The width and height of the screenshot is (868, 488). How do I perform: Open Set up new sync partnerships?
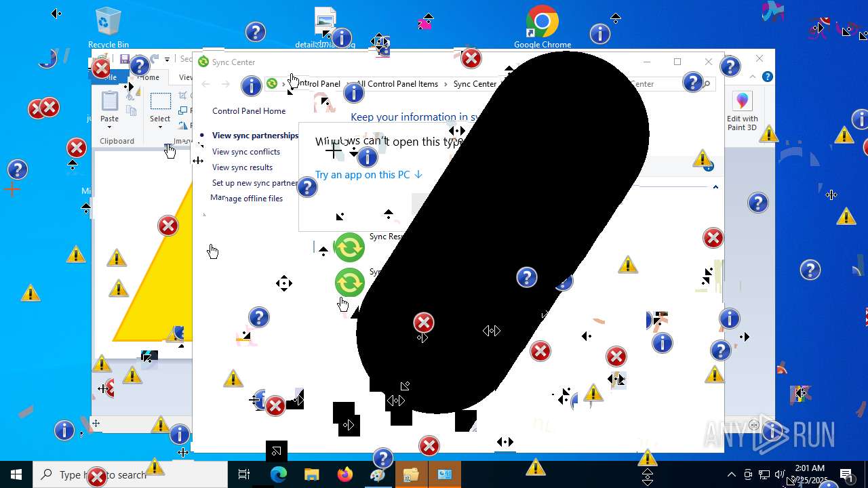(255, 183)
